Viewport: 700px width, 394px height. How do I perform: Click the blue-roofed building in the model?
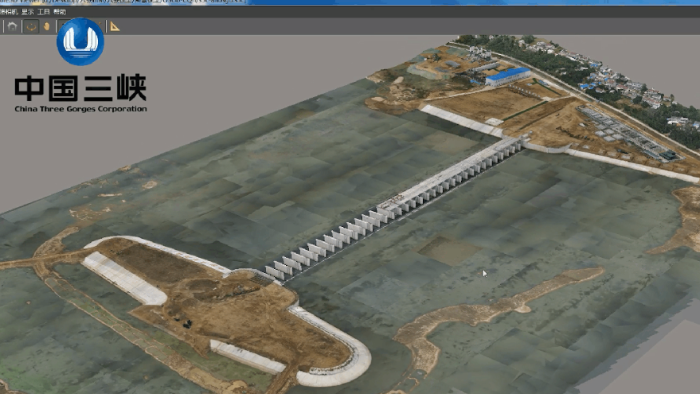[x=508, y=76]
